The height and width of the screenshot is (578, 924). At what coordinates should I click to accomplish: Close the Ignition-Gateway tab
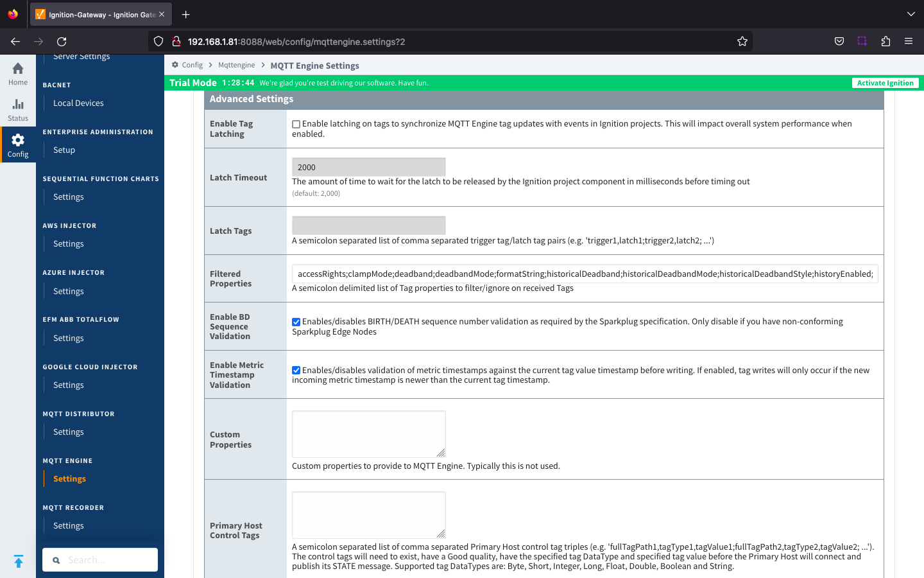(x=162, y=14)
